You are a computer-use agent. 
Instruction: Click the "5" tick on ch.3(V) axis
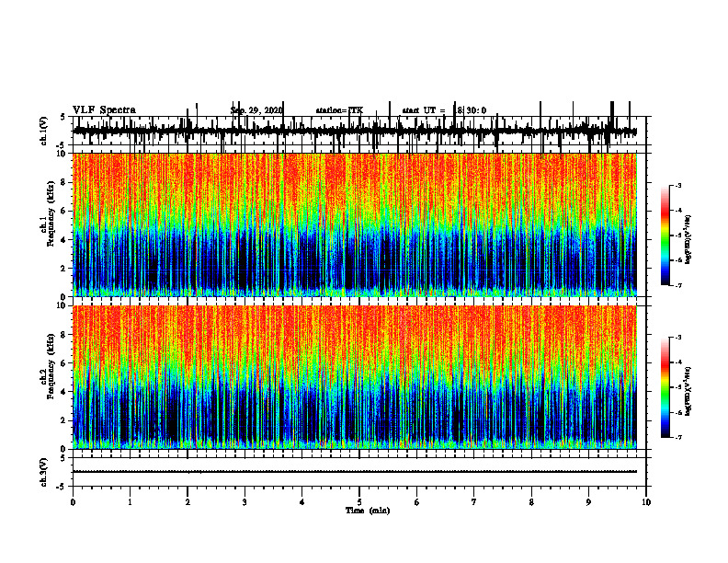coord(63,458)
